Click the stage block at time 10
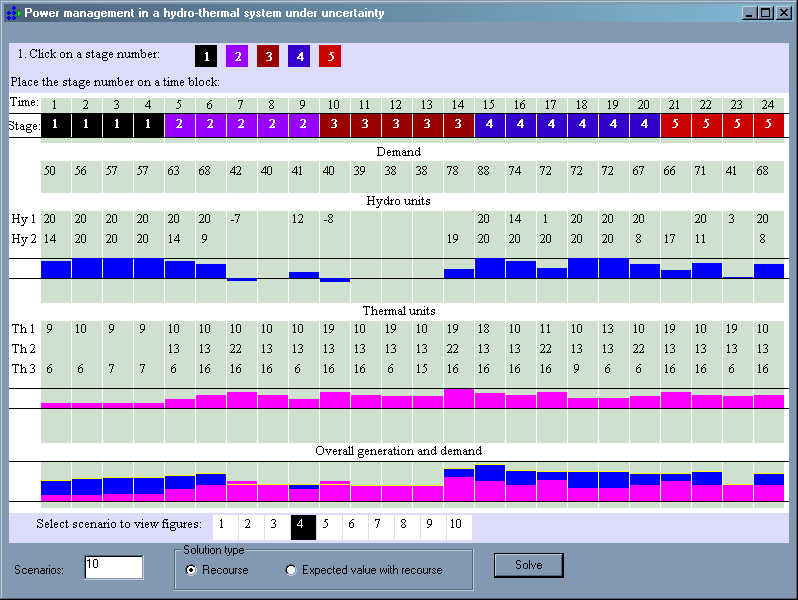798x600 pixels. pos(334,125)
